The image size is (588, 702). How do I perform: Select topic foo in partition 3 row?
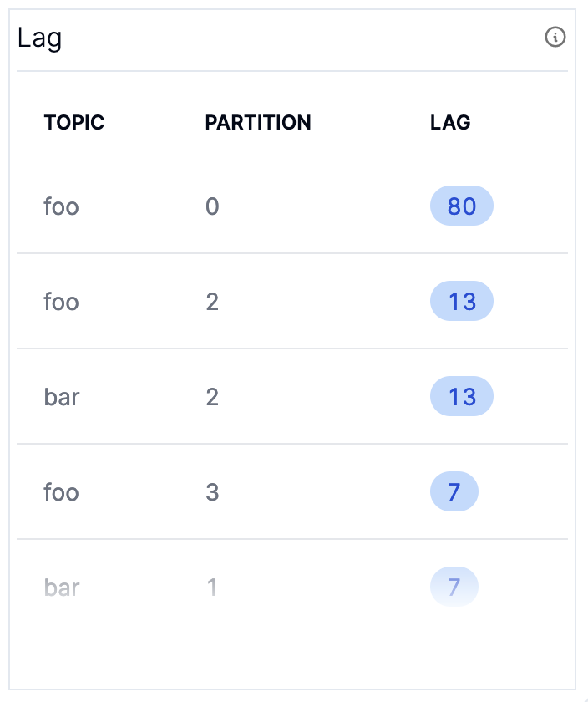point(61,492)
